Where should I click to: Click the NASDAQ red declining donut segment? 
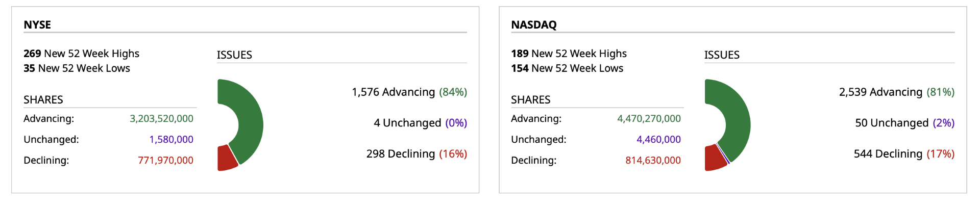(x=714, y=159)
